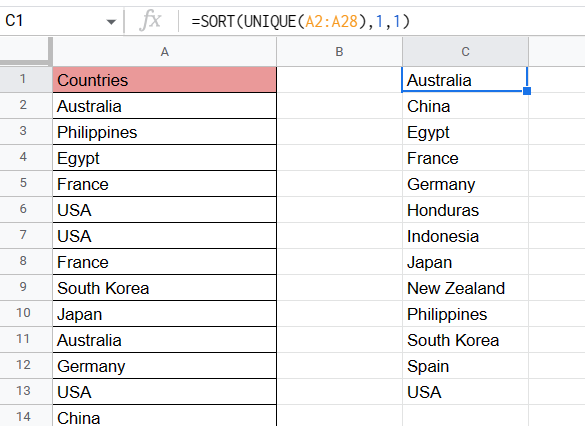
Task: Click USA in row 6
Action: [165, 210]
